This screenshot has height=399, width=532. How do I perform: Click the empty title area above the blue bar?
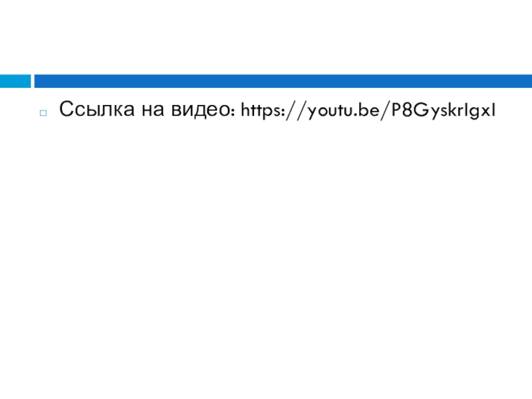[266, 37]
